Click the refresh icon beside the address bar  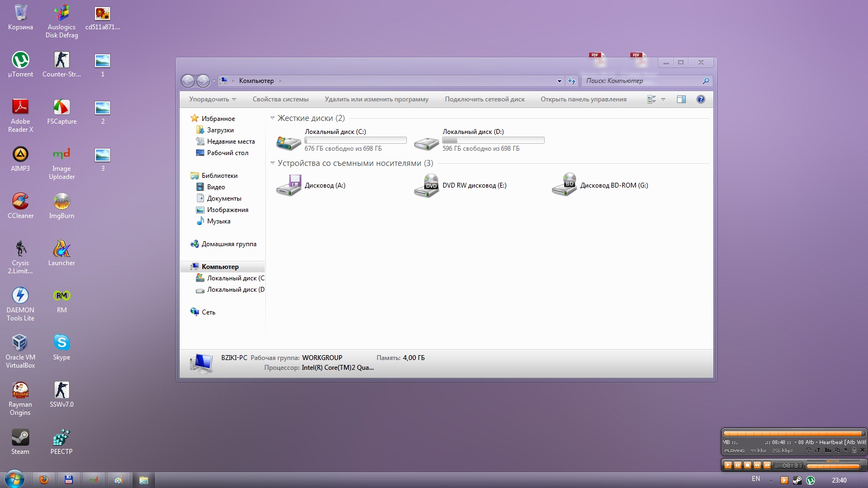pos(571,81)
